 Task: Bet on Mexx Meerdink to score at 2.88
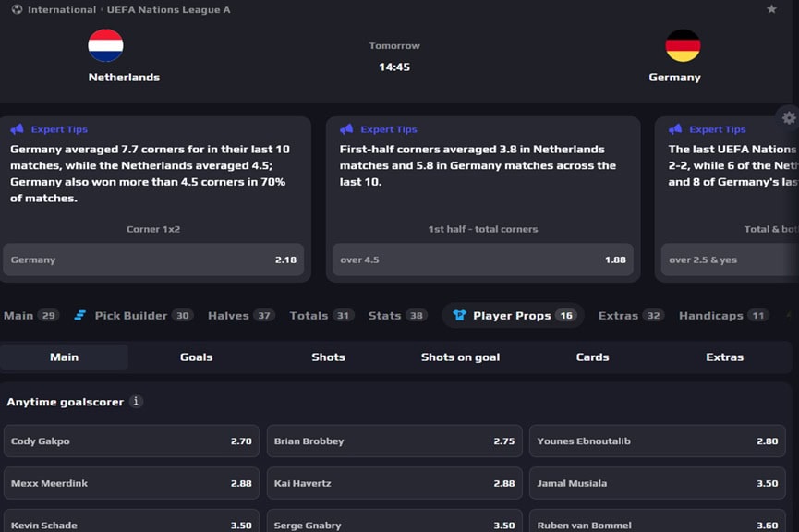coord(131,483)
